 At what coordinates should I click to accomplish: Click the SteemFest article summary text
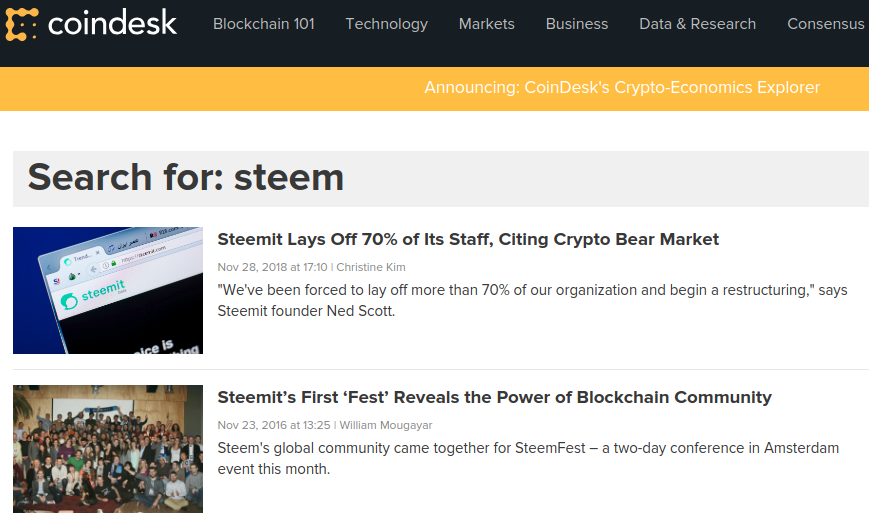click(x=528, y=458)
